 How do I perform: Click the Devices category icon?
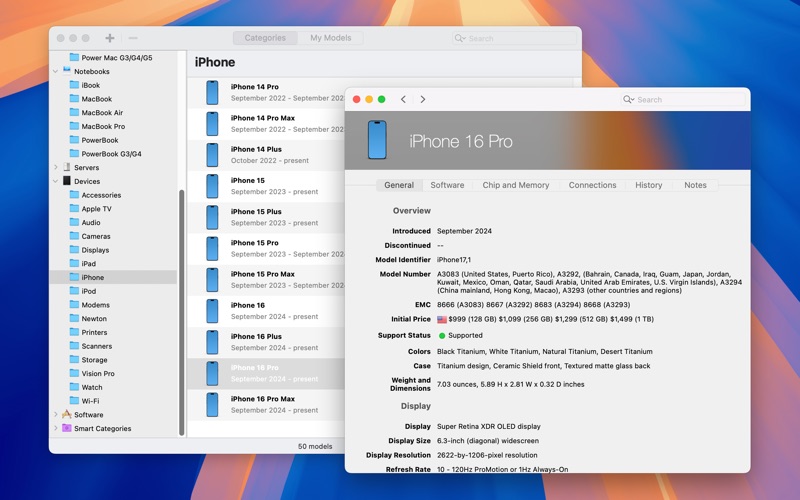click(67, 181)
